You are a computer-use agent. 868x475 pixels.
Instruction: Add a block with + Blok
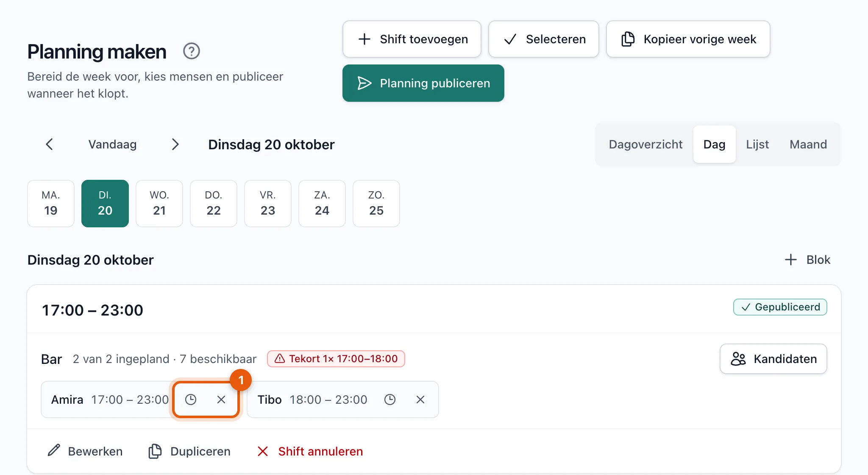click(807, 260)
